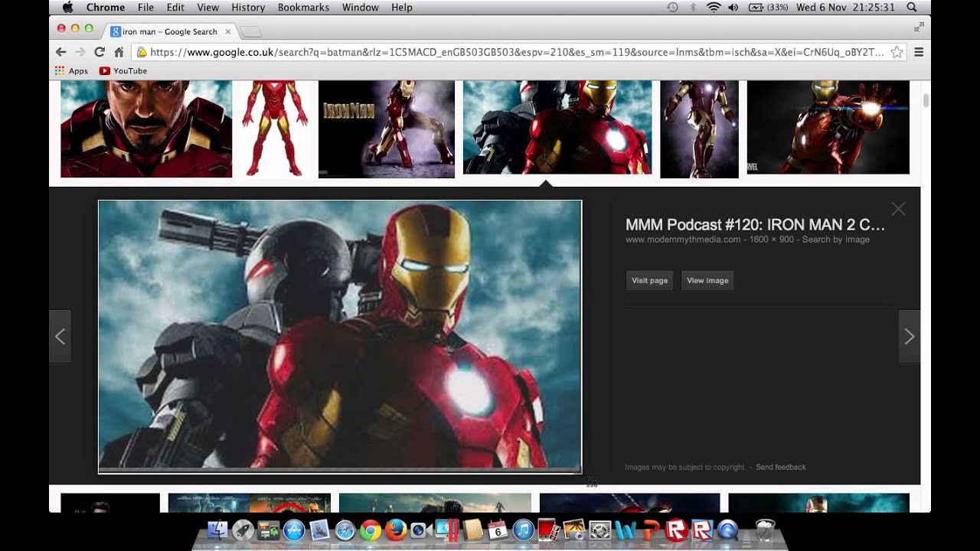Click the Visit page button
This screenshot has width=980, height=551.
click(x=649, y=281)
